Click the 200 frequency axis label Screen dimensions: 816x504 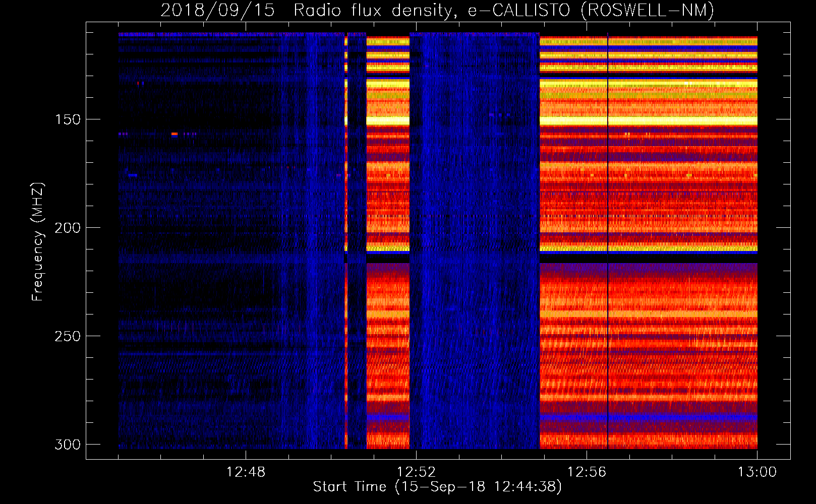click(68, 228)
